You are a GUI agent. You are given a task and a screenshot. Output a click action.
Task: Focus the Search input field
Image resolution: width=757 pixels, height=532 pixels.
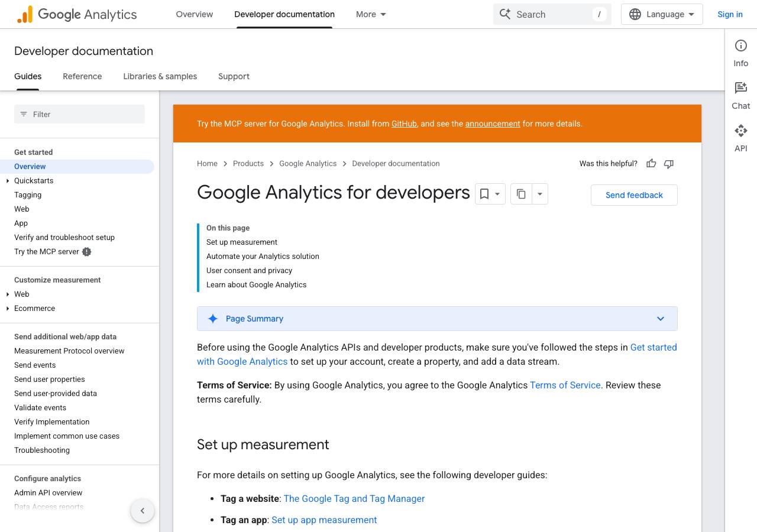[x=552, y=14]
